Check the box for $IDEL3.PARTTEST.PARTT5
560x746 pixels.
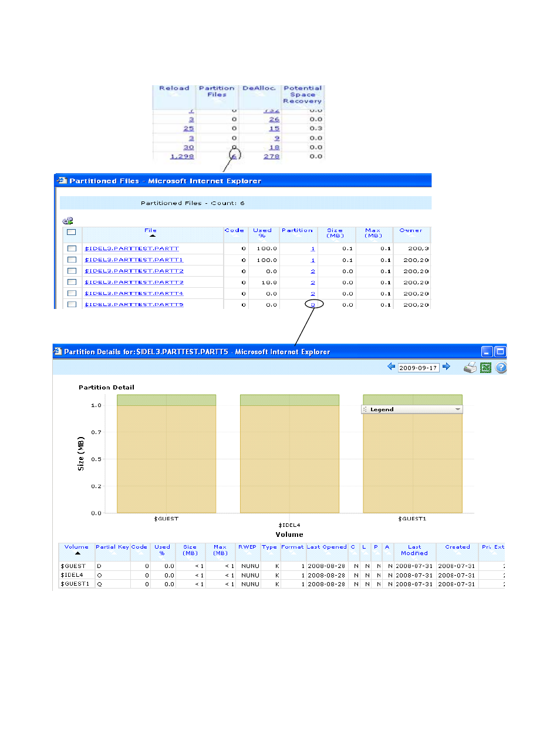click(x=72, y=304)
